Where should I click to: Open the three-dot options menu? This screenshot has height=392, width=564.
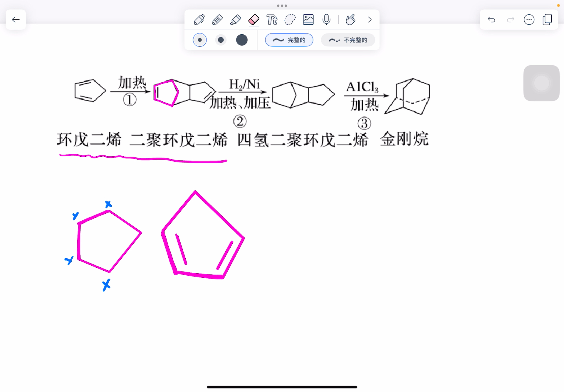(529, 20)
